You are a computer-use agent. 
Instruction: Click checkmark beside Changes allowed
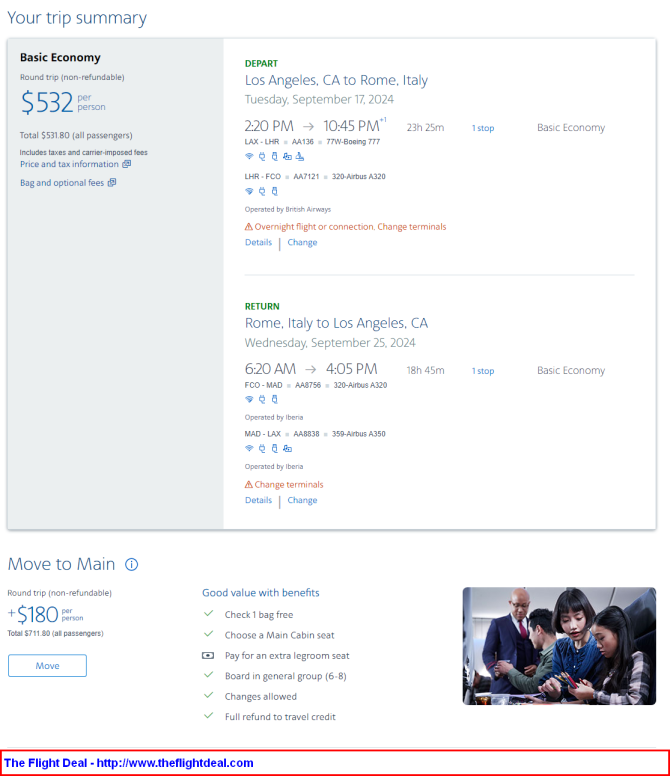point(208,695)
